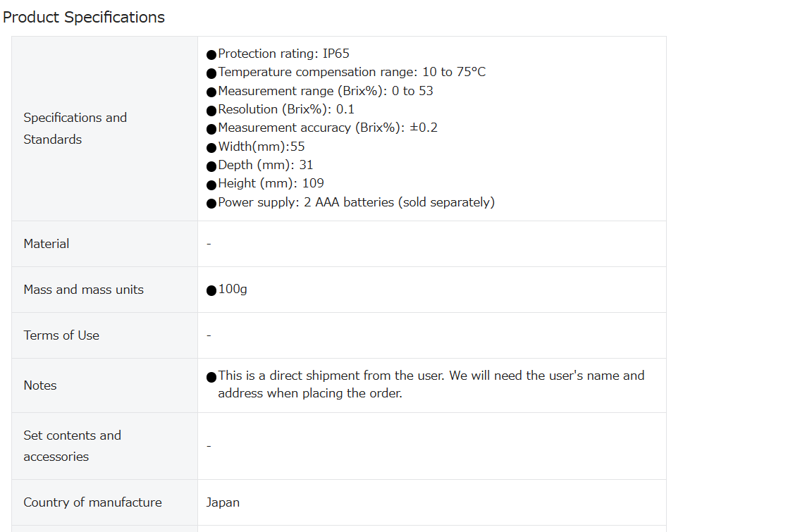
Task: Click the Set contents and accessories label
Action: [x=72, y=446]
